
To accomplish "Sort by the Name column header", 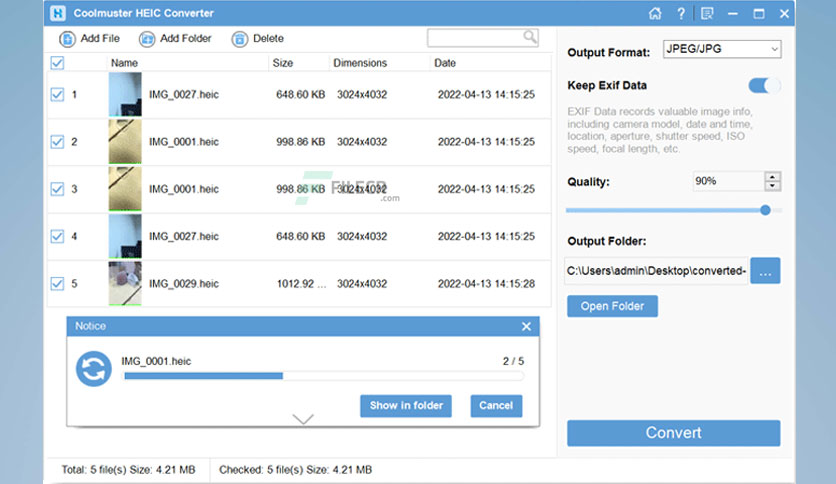I will (124, 63).
